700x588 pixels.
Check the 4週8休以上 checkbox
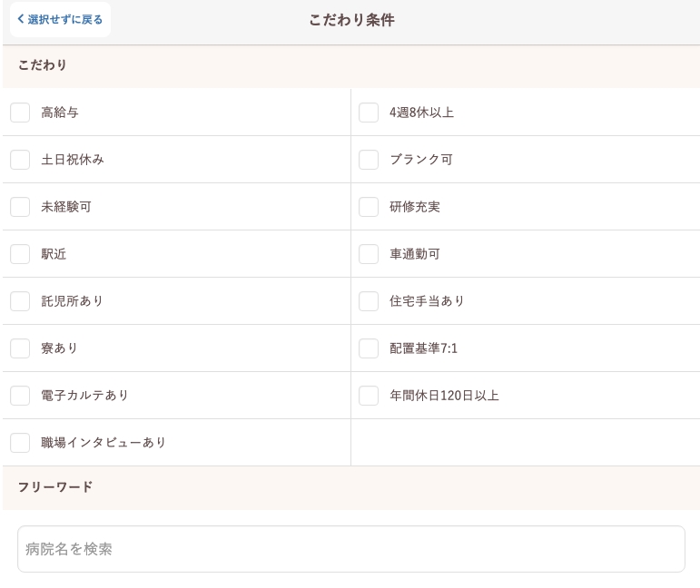point(369,113)
